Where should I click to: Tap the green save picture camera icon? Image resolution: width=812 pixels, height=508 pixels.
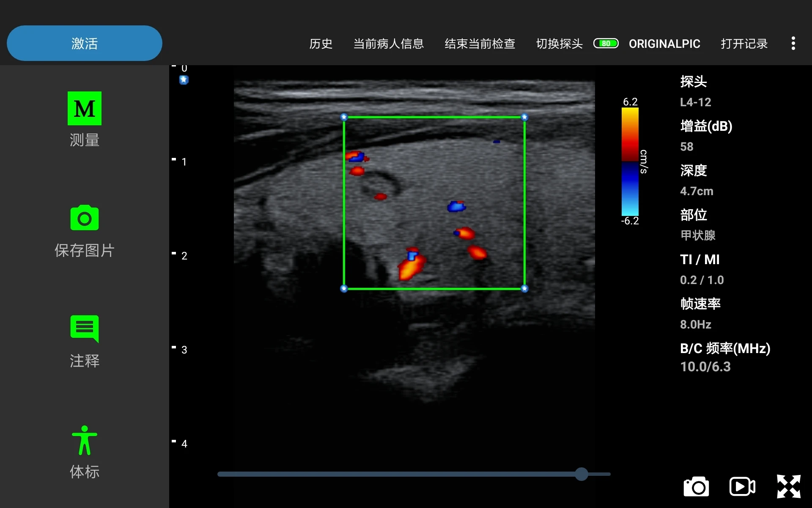[x=85, y=218]
